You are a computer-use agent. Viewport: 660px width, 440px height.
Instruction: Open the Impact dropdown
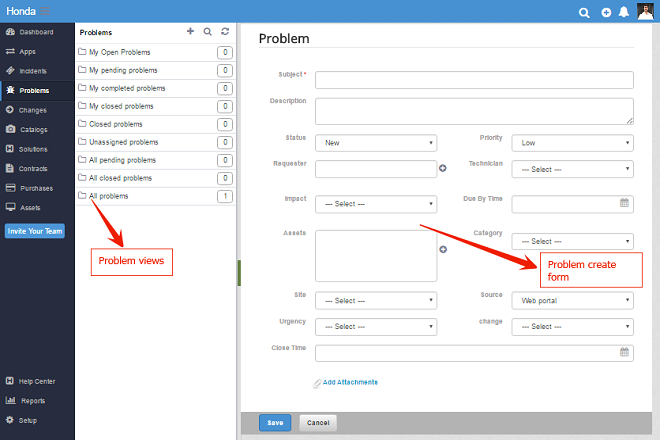[376, 204]
